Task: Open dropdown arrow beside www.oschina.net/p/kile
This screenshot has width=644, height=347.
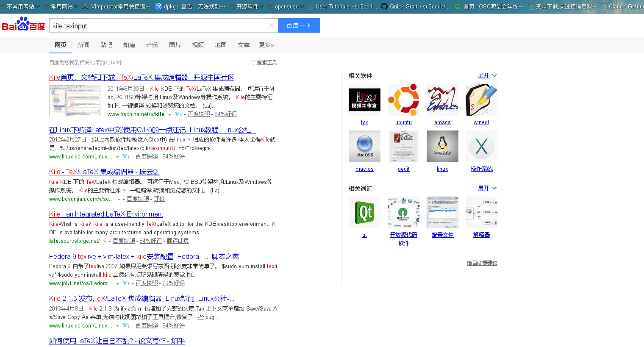Action: pyautogui.click(x=169, y=115)
